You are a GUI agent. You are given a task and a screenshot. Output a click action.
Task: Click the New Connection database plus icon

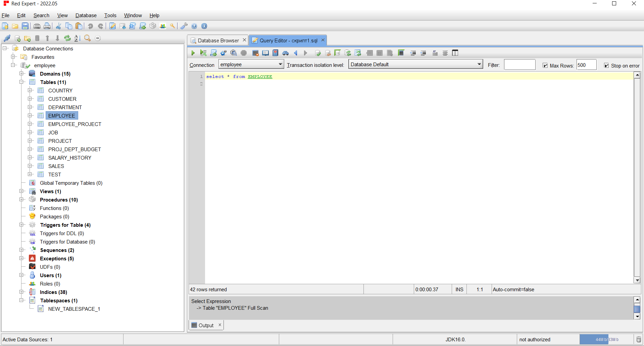pyautogui.click(x=17, y=38)
